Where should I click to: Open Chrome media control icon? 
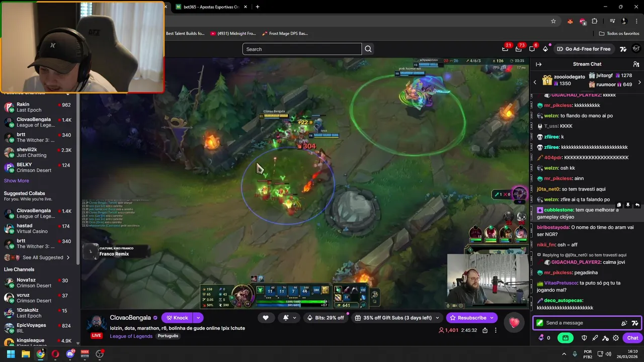coord(612,21)
